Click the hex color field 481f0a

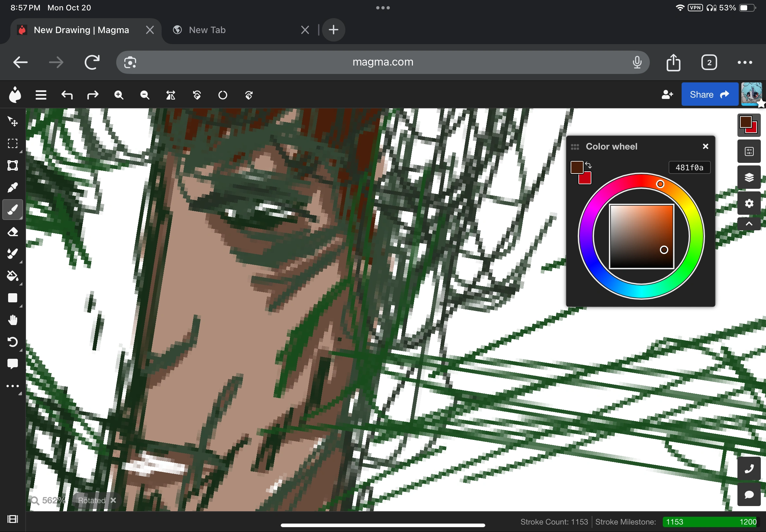(689, 167)
